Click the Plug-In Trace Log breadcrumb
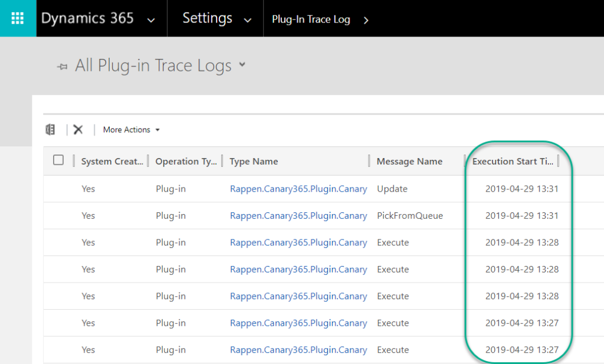Viewport: 604px width, 364px height. coord(311,19)
